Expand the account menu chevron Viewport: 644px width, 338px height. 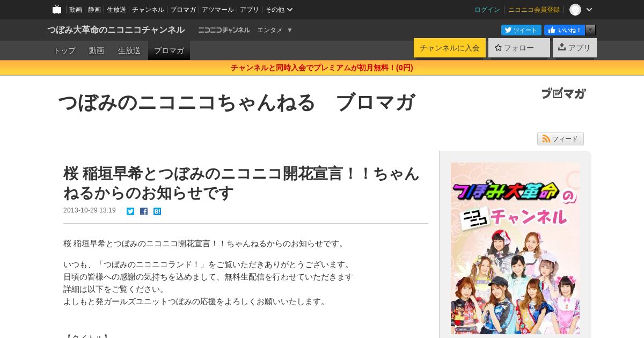[x=589, y=10]
